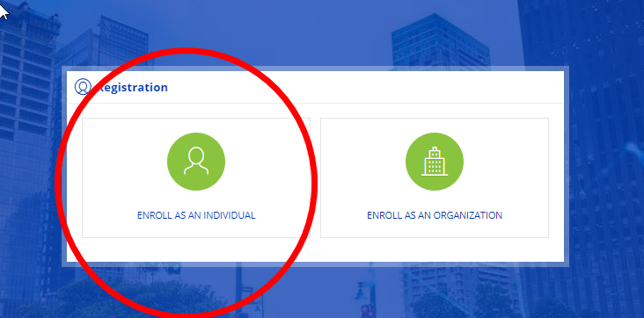Click the profile icon beside Registration heading
Screen dimensions: 644x318
pyautogui.click(x=83, y=87)
